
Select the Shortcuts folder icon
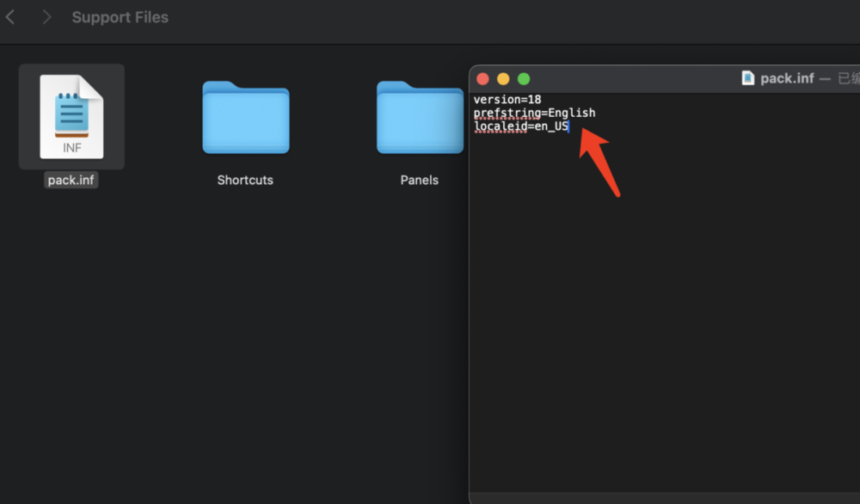tap(245, 117)
